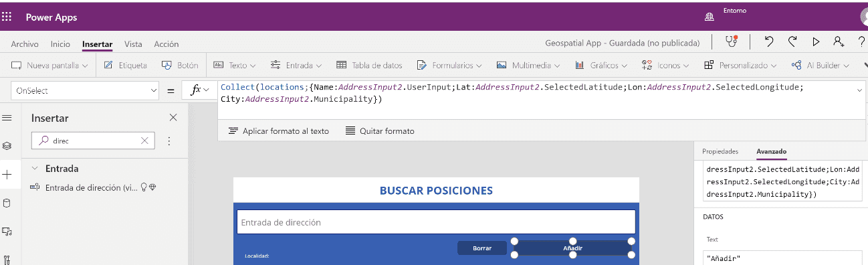
Task: Click the user profile avatar
Action: point(864,17)
